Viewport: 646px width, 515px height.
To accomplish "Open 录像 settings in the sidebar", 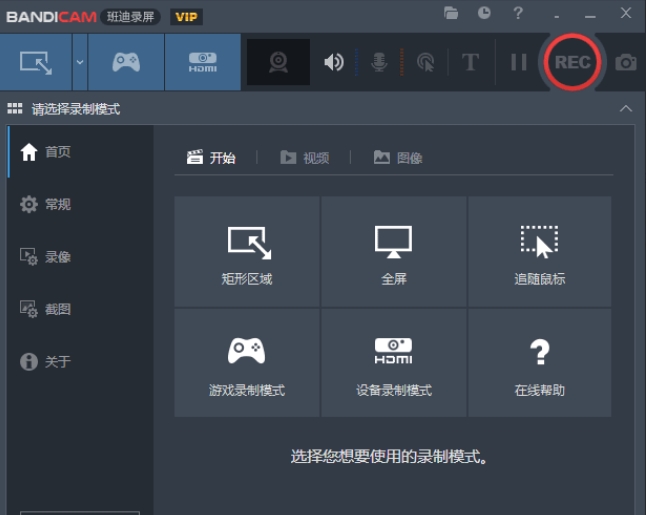I will [81, 257].
